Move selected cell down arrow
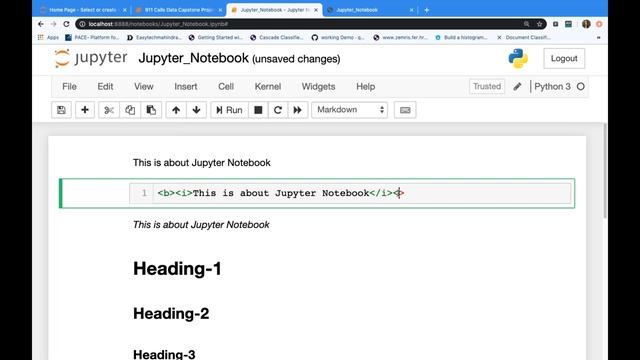Screen dimensions: 640x360 click(x=196, y=110)
